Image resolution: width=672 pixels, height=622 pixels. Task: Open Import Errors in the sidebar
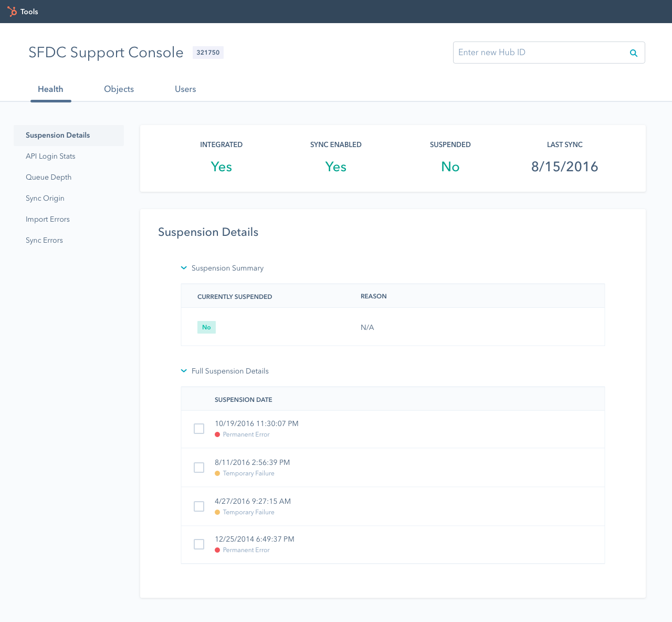pos(48,220)
